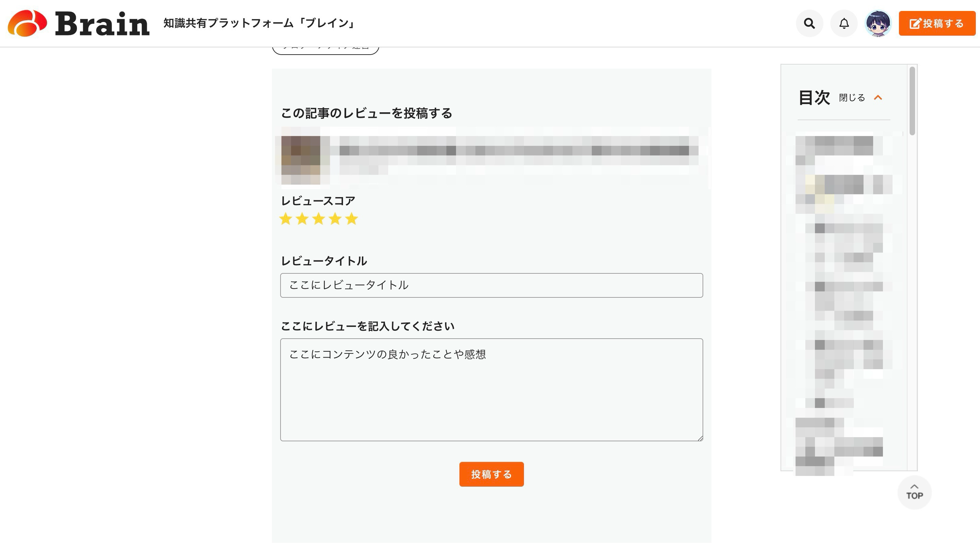Image resolution: width=980 pixels, height=544 pixels.
Task: Click the Brain wordmark text
Action: pyautogui.click(x=102, y=24)
